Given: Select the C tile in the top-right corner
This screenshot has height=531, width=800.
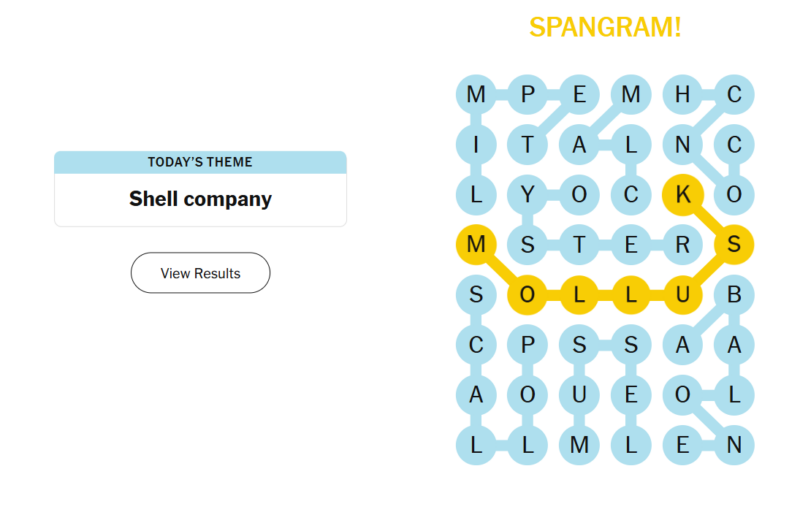Looking at the screenshot, I should (x=734, y=95).
